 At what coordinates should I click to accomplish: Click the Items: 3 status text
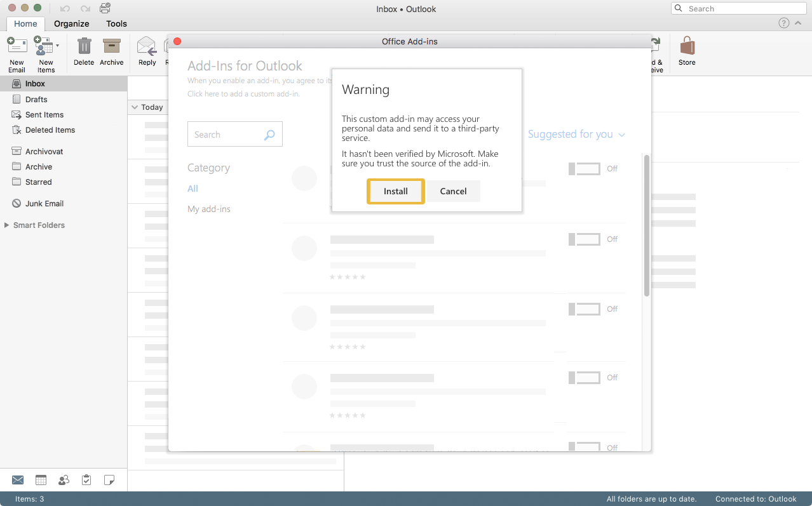coord(30,499)
